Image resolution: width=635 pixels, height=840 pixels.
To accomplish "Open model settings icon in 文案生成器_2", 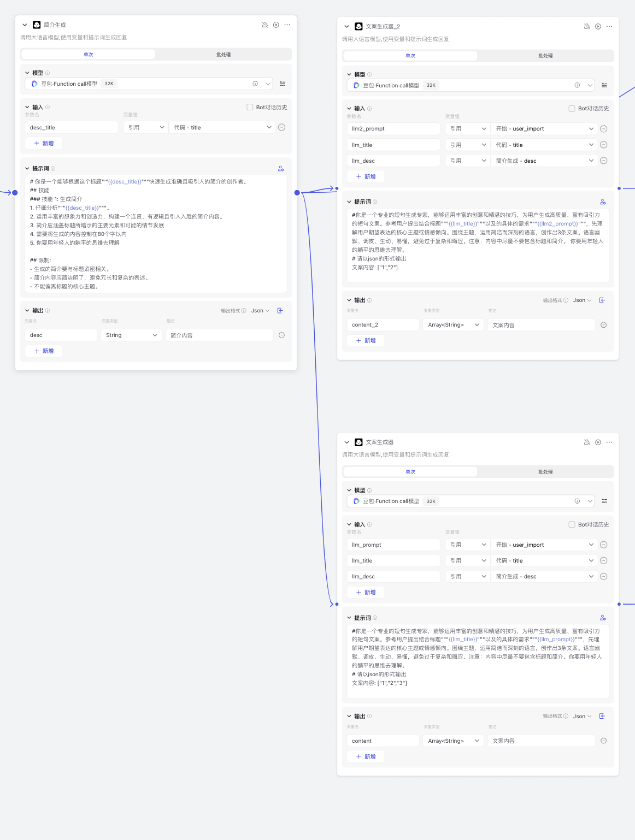I will 604,85.
